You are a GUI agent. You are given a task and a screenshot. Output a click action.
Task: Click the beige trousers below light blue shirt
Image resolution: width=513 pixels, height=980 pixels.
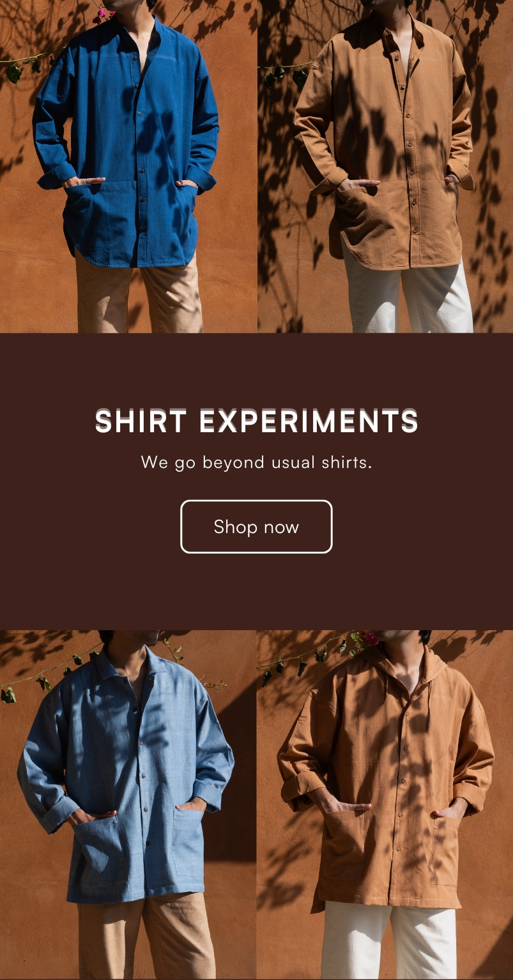147,937
